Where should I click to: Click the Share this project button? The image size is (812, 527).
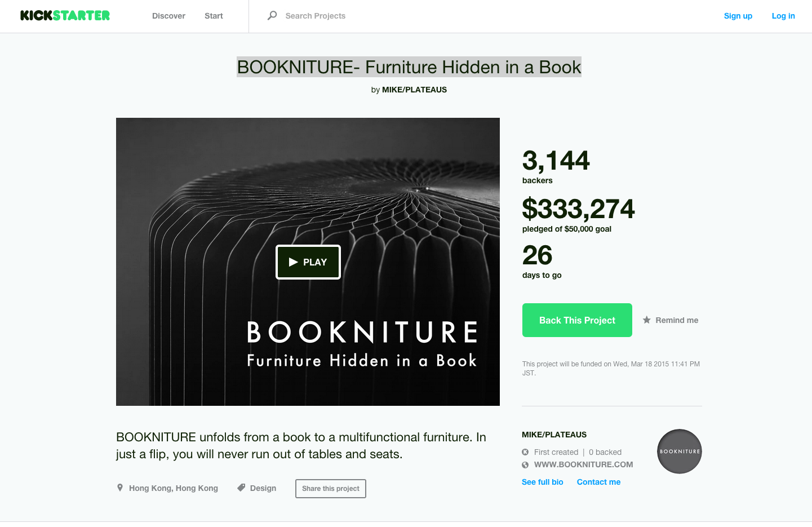(x=331, y=489)
